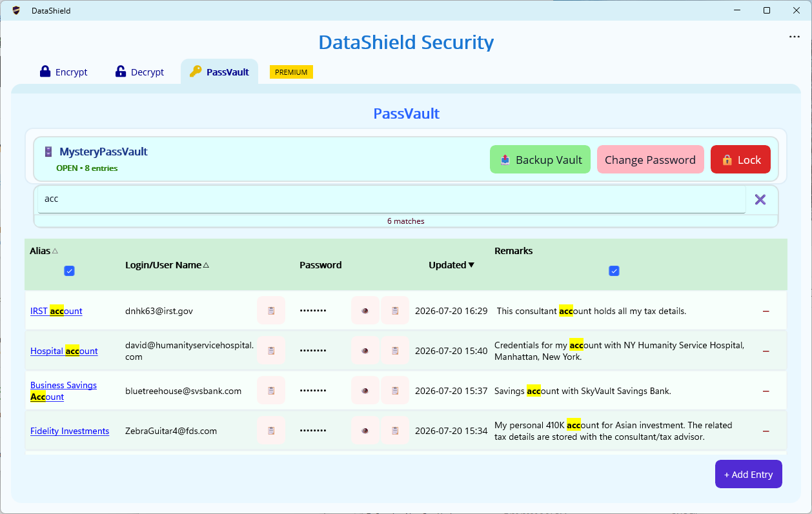This screenshot has height=514, width=812.
Task: Select the username dnhk63@irst.gov
Action: click(x=159, y=311)
